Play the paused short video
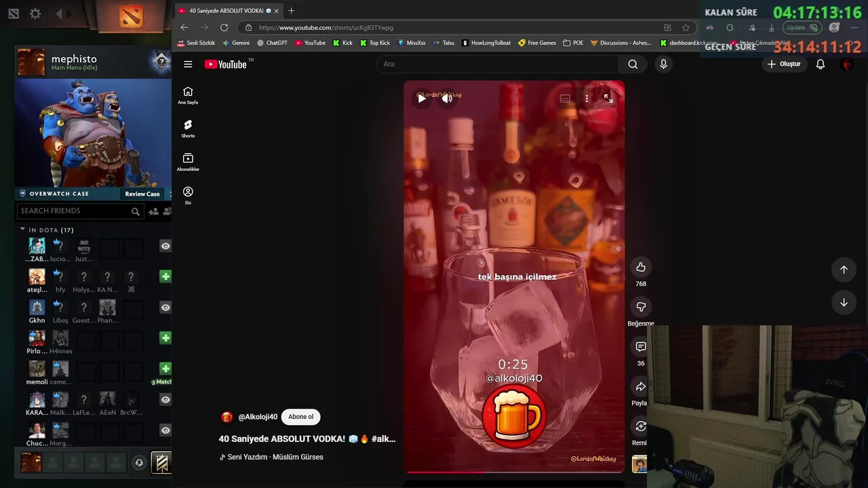 [x=422, y=98]
